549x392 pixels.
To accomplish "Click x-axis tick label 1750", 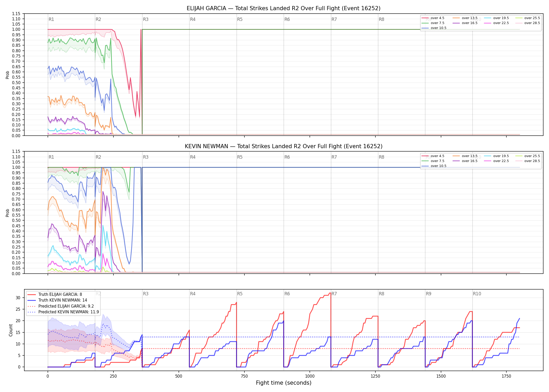I will [x=506, y=376].
